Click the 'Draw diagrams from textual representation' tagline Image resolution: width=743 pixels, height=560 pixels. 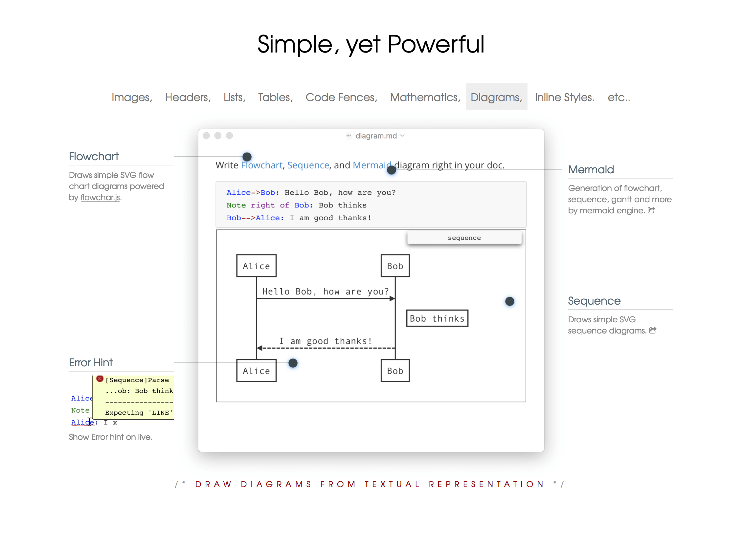[x=370, y=484]
